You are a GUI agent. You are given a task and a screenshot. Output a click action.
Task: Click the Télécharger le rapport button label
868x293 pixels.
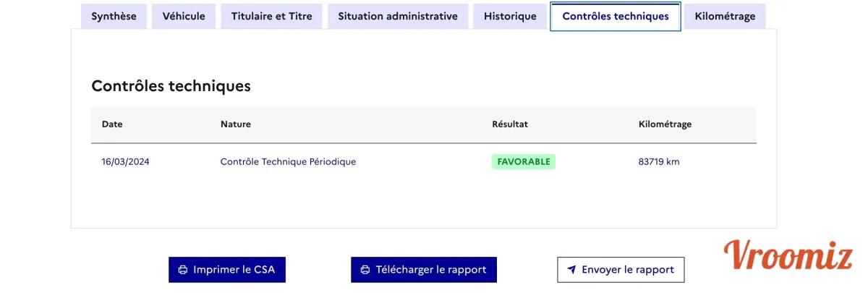coord(431,270)
